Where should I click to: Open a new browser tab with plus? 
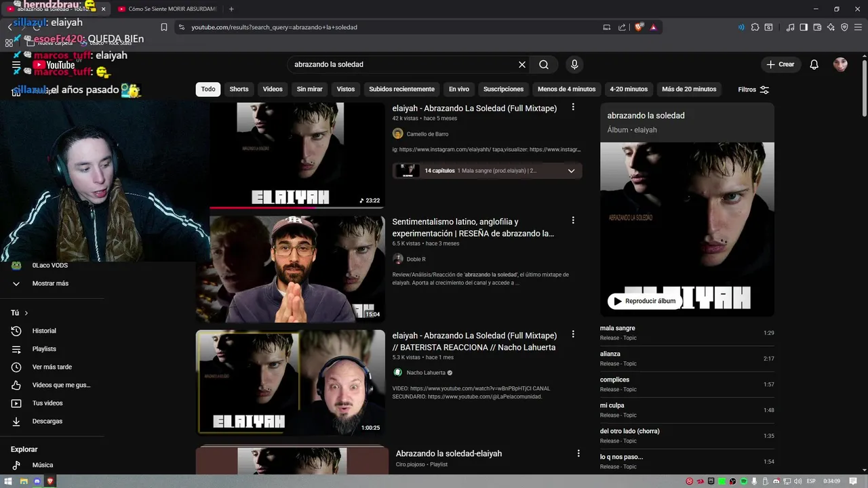pyautogui.click(x=231, y=9)
